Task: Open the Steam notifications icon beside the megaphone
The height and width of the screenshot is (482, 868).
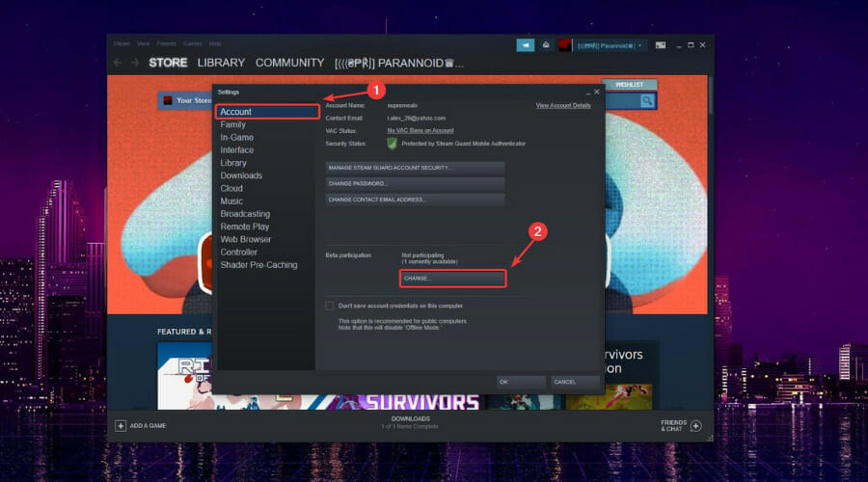Action: [x=546, y=45]
